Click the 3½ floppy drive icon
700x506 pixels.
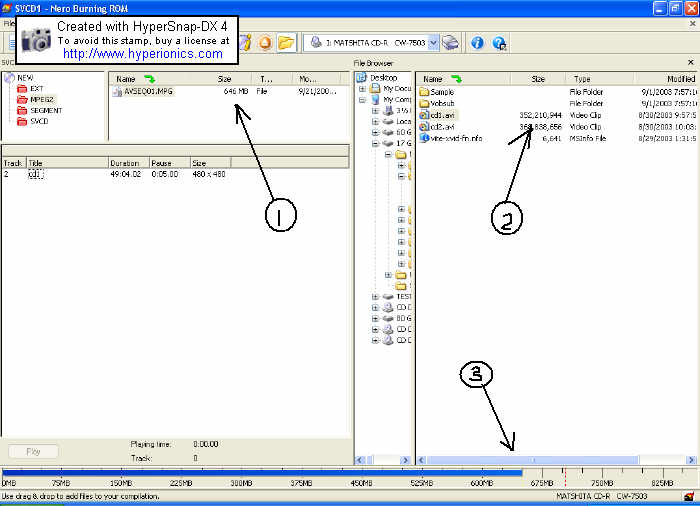tap(388, 110)
